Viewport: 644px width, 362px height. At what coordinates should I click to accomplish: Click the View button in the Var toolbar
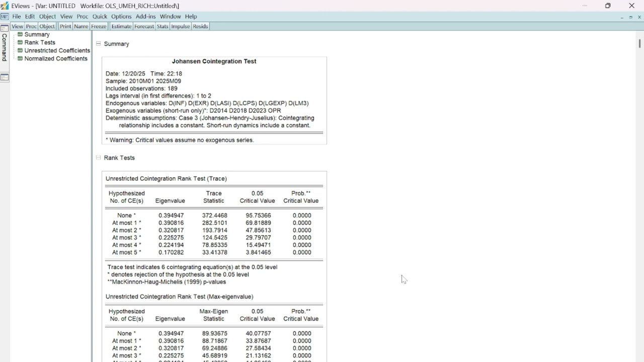[17, 26]
